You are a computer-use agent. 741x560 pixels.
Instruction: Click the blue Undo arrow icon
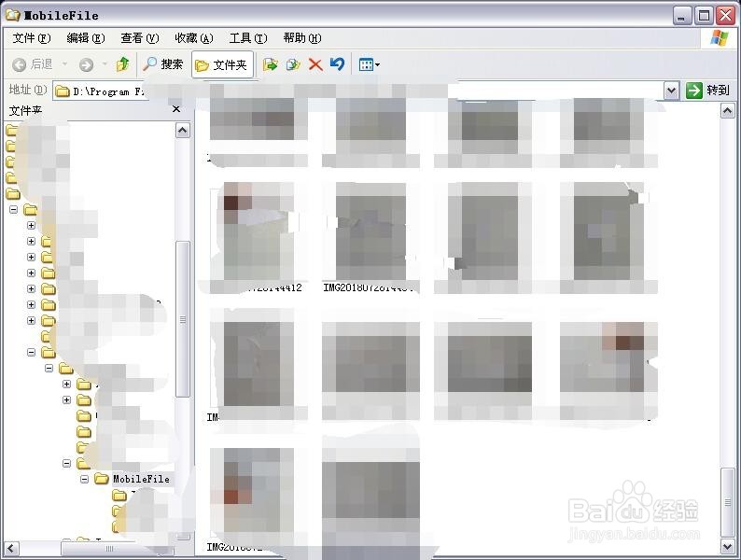[338, 63]
